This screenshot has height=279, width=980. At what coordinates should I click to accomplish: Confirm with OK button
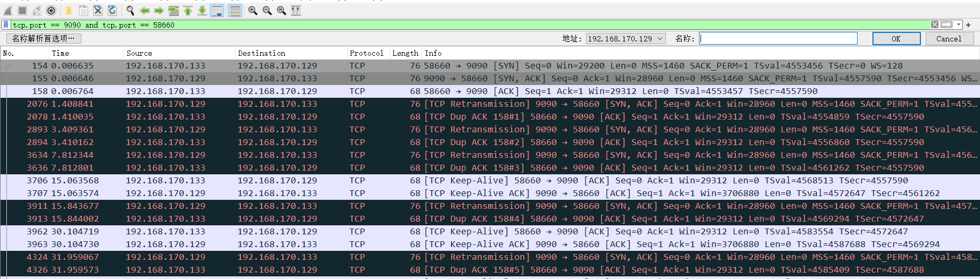click(x=896, y=38)
